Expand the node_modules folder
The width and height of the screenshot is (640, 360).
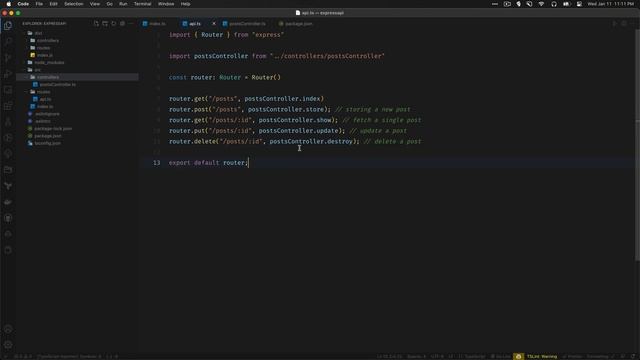click(78, 62)
